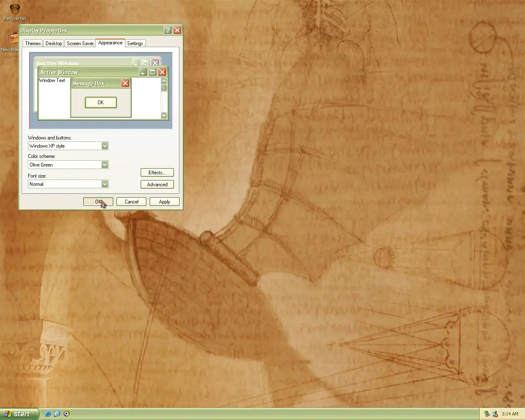The width and height of the screenshot is (525, 420).
Task: Switch to the Desktop tab
Action: pyautogui.click(x=54, y=43)
